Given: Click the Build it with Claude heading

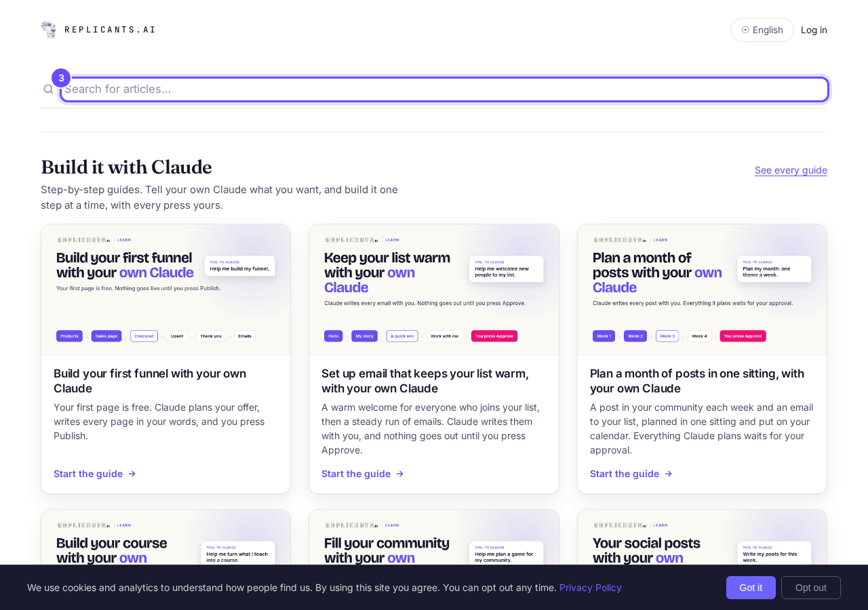Looking at the screenshot, I should click(126, 167).
